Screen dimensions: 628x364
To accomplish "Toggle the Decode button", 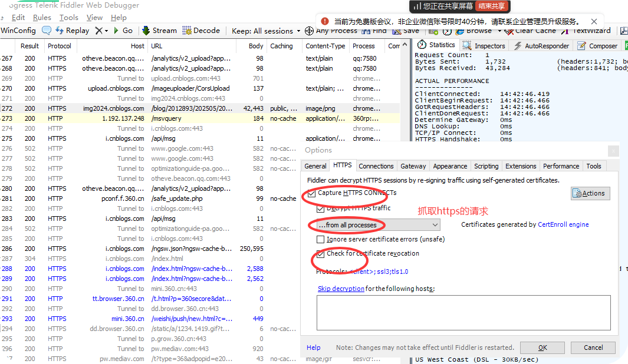I will [x=201, y=31].
